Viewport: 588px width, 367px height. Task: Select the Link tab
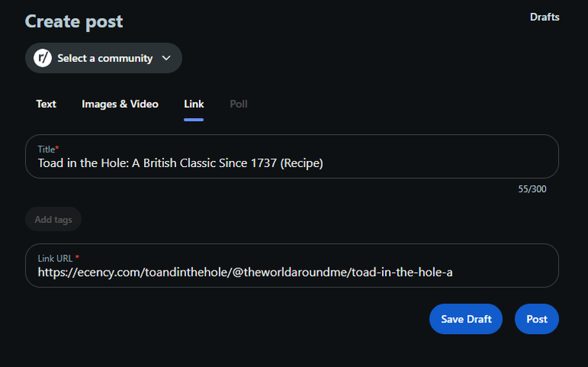(194, 104)
